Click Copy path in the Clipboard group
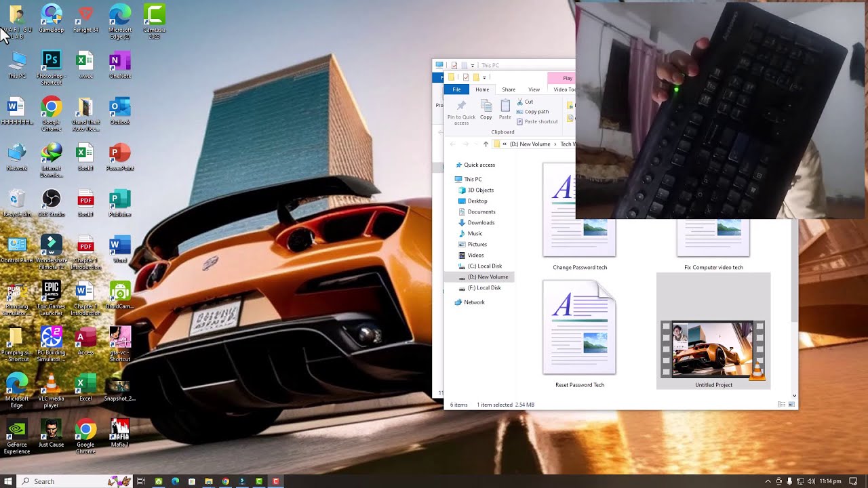868x488 pixels. click(532, 112)
